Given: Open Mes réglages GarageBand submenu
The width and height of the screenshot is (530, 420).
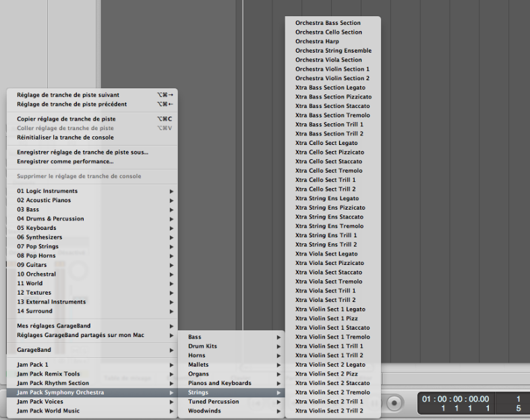Looking at the screenshot, I should 92,326.
